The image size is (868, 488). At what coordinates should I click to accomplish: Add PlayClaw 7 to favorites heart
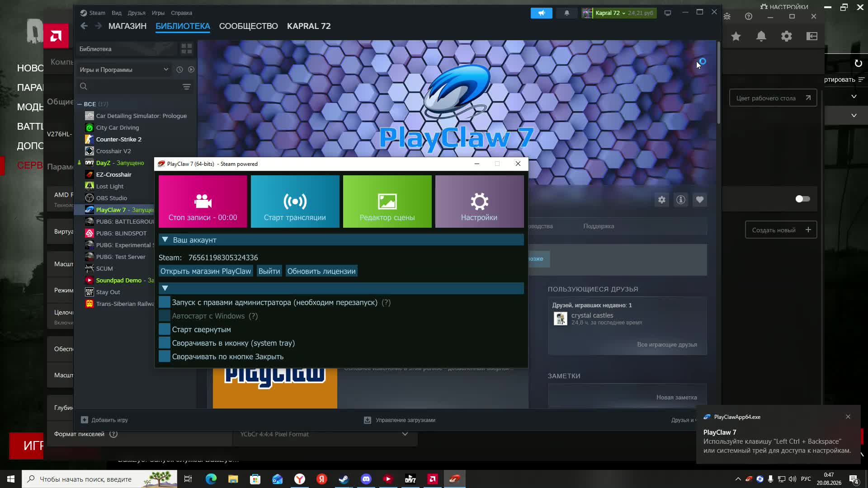pos(700,200)
